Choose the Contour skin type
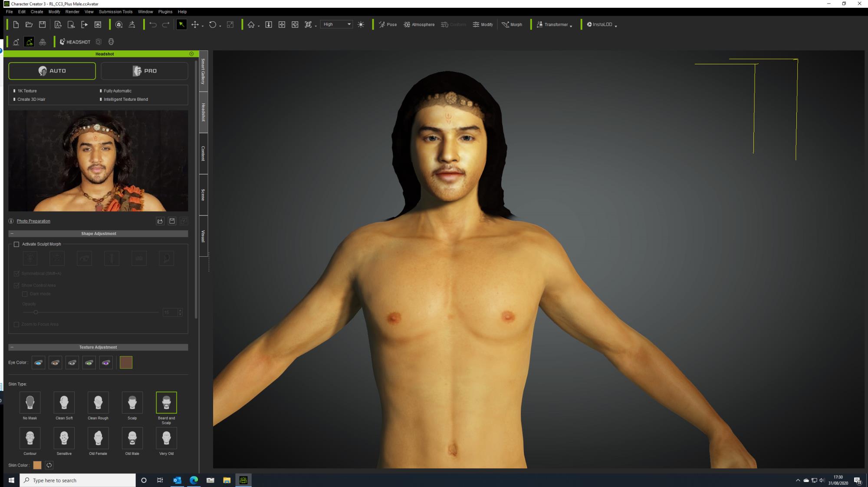868x487 pixels. pos(30,438)
